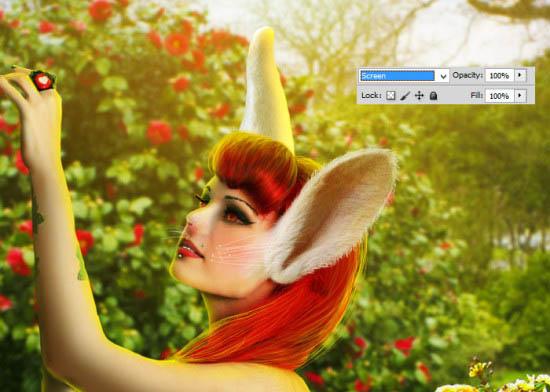
Task: Enable the lock image pixels brush icon
Action: pyautogui.click(x=405, y=96)
